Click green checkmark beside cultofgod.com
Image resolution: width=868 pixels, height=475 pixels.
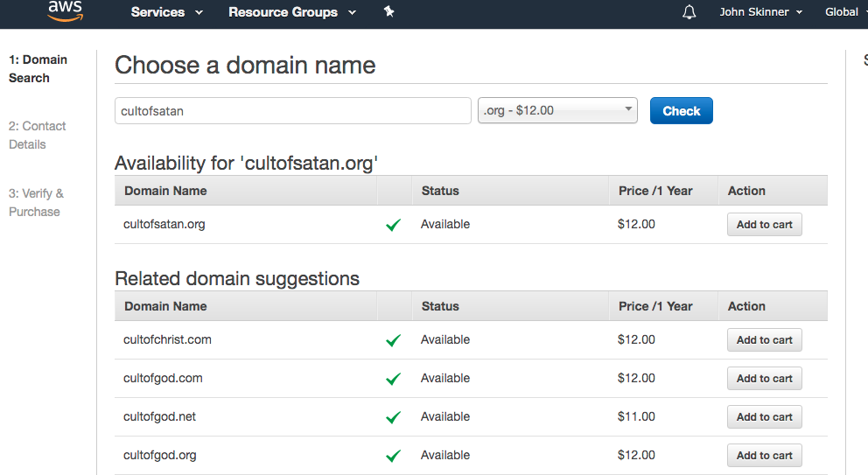(x=393, y=379)
